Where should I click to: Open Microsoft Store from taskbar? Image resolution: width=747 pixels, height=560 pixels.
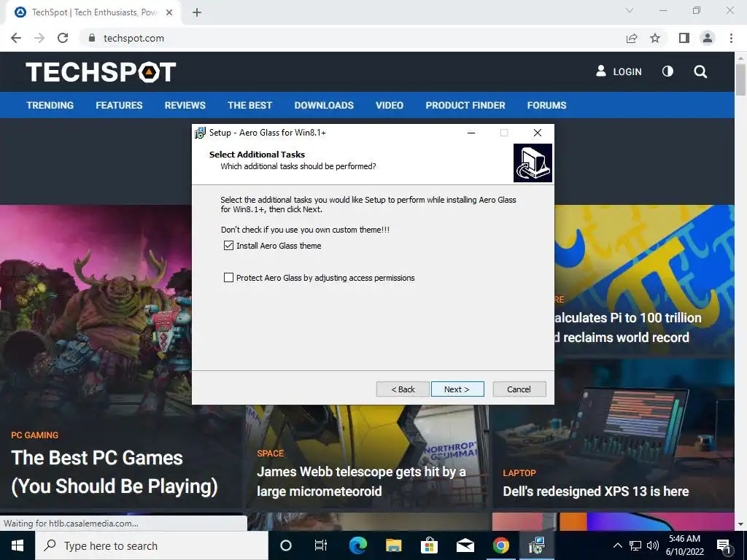(429, 545)
